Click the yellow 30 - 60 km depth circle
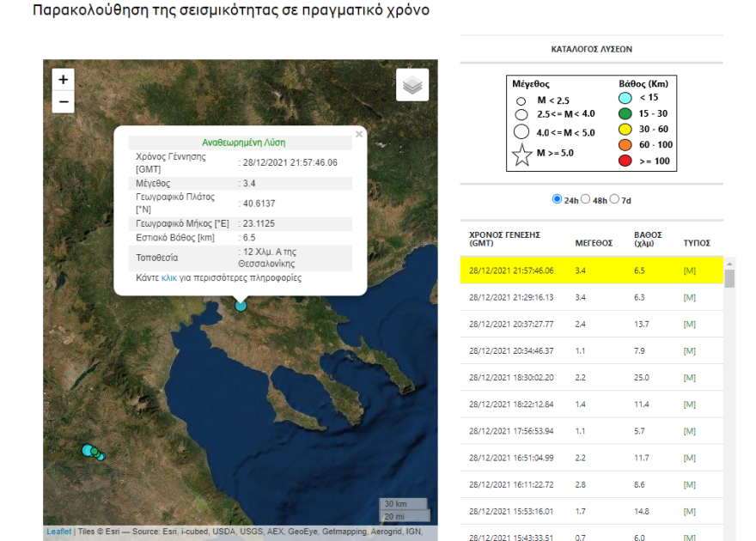 click(625, 128)
